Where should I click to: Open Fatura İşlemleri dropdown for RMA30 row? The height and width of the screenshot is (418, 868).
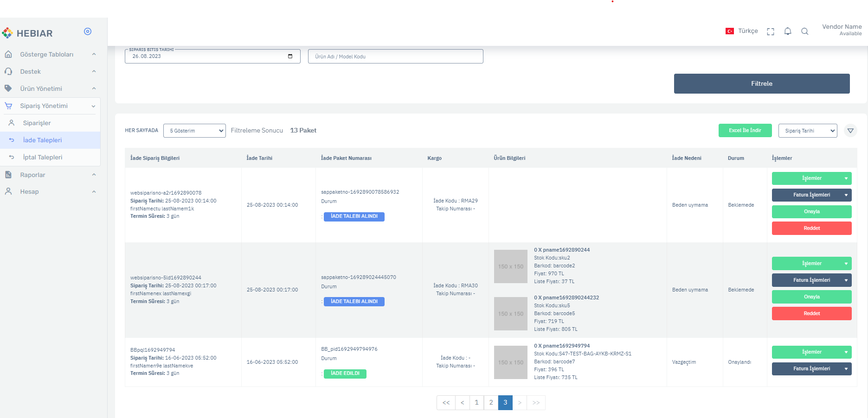811,280
